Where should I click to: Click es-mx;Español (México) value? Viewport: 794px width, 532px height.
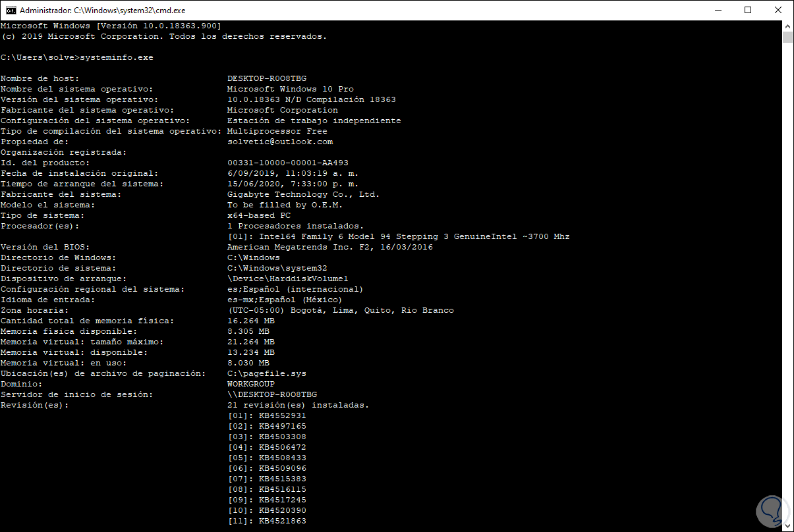[x=285, y=300]
